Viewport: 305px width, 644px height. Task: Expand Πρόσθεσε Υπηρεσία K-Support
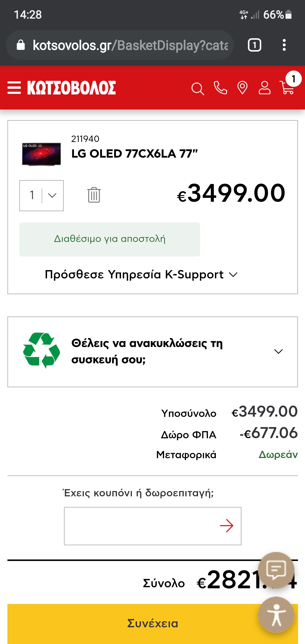141,275
